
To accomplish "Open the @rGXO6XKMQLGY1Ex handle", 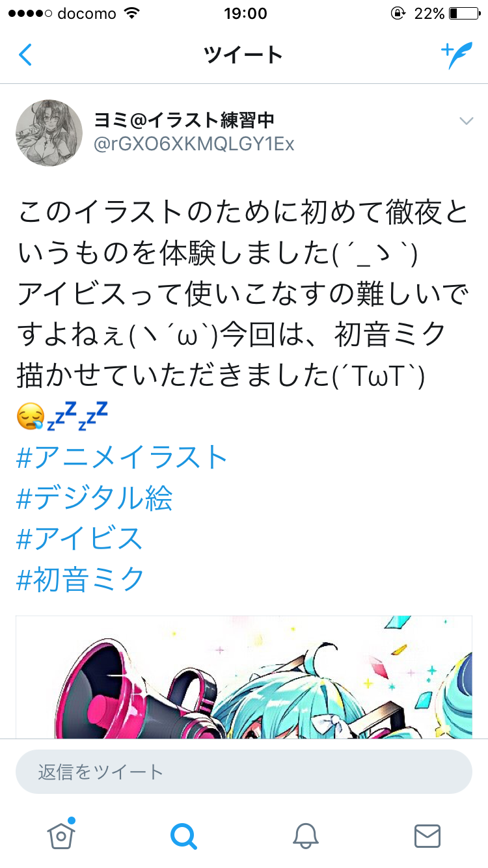I will click(x=195, y=144).
